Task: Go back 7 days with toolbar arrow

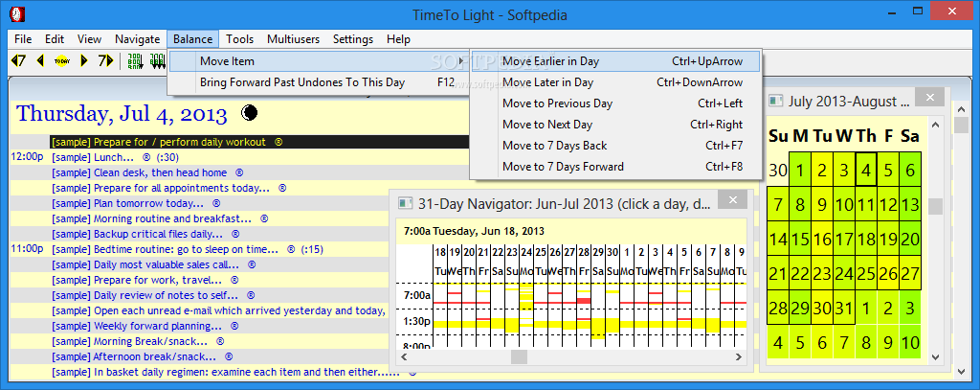Action: tap(19, 60)
